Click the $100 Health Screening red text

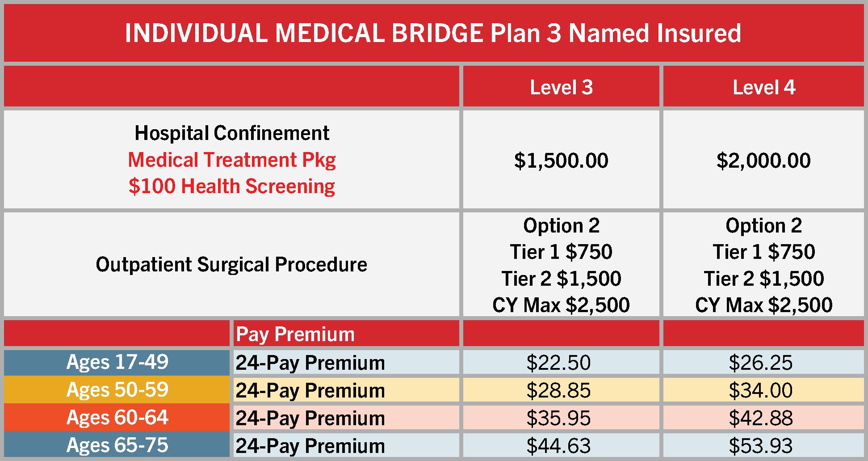tap(232, 186)
